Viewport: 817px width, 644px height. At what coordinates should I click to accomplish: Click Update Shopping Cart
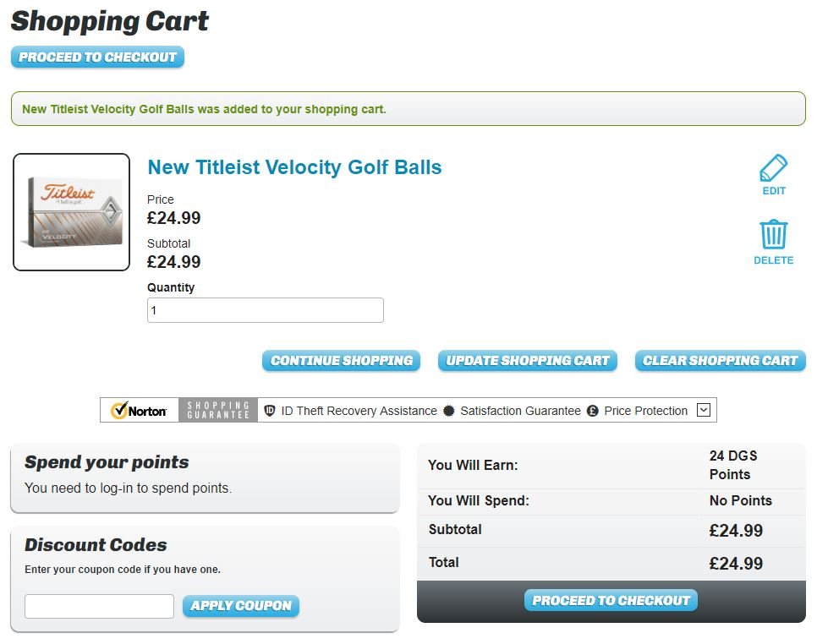[x=527, y=360]
